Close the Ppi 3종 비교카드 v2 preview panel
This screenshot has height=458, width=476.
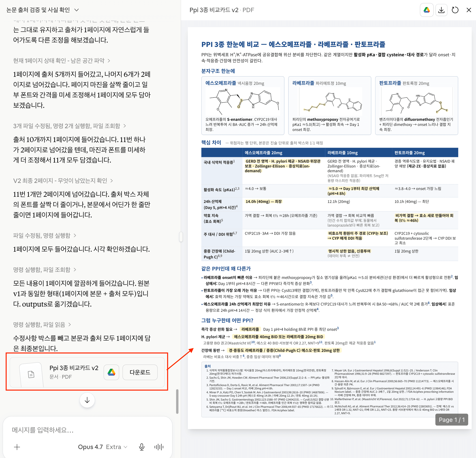click(469, 10)
